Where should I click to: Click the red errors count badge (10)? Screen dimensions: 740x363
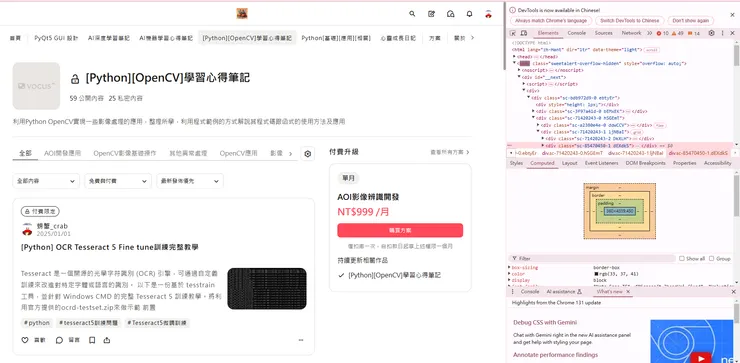point(663,34)
